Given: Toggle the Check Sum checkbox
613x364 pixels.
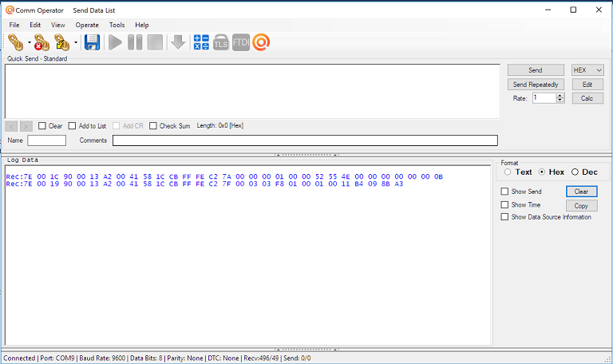Looking at the screenshot, I should 153,126.
